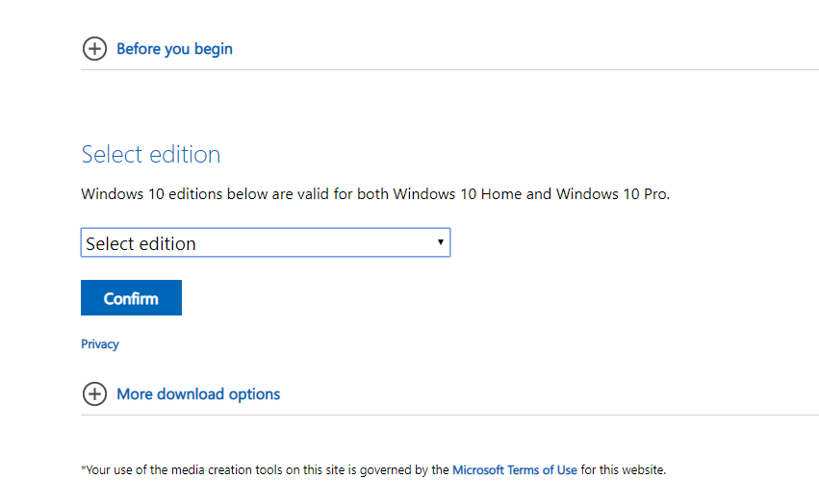
Task: Open the Privacy link
Action: 100,344
